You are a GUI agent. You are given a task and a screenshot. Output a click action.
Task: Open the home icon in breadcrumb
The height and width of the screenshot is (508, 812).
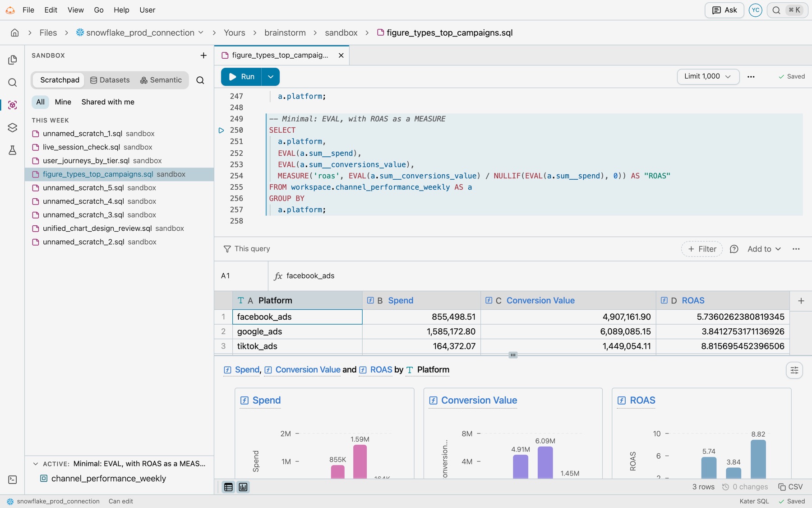pos(15,33)
